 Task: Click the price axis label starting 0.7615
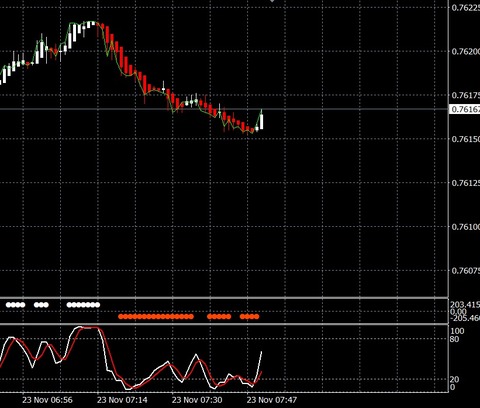pos(466,139)
